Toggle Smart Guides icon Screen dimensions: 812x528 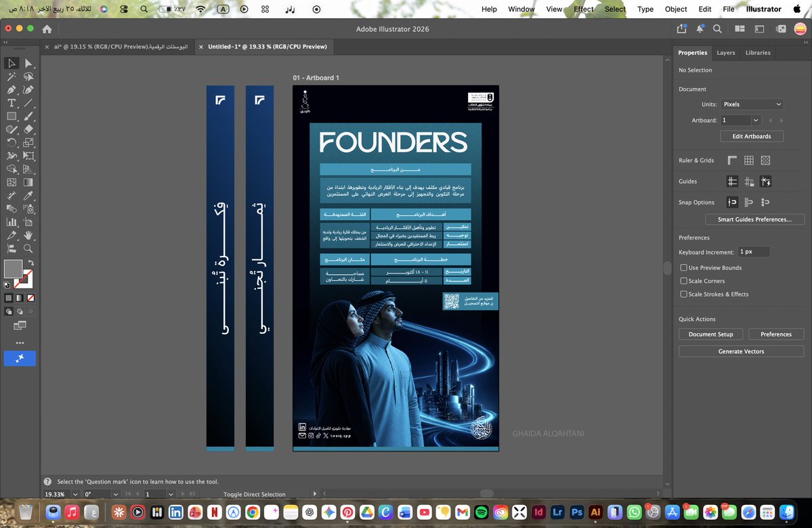tap(765, 181)
